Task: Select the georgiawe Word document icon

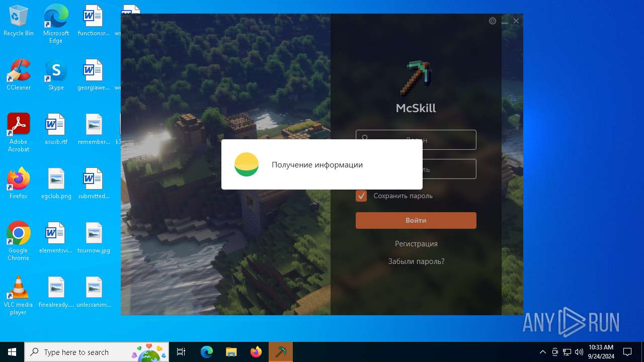Action: (94, 75)
